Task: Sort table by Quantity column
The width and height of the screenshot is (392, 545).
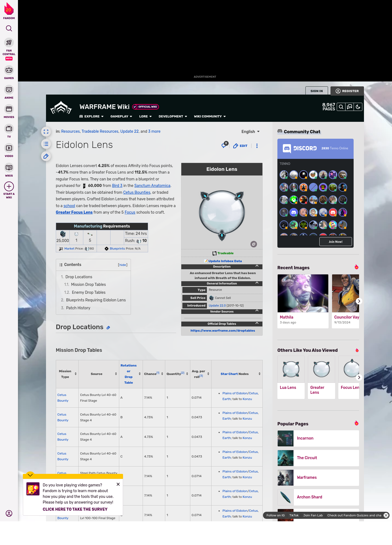Action: 187,374
